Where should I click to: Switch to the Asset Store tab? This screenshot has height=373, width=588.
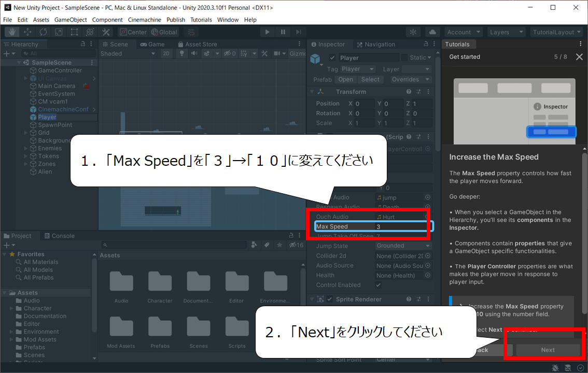[197, 44]
